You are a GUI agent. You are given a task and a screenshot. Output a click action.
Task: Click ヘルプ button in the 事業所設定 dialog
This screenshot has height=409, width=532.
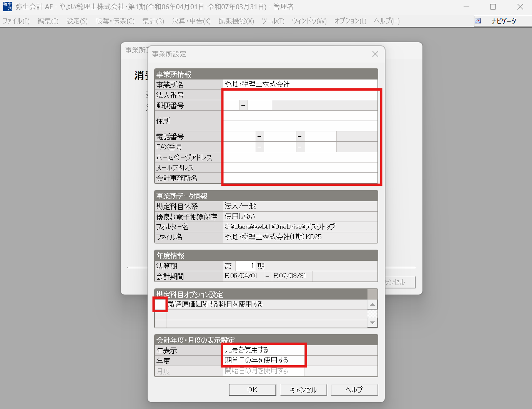coord(354,390)
